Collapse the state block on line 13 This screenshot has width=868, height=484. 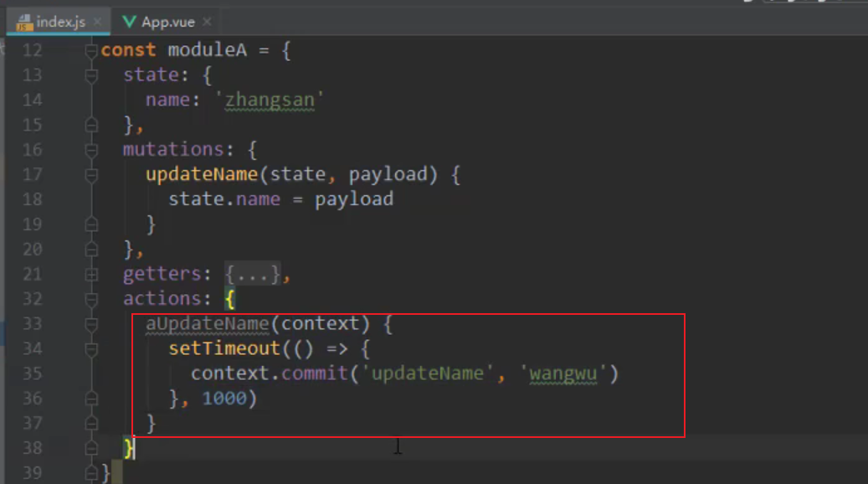pyautogui.click(x=91, y=76)
